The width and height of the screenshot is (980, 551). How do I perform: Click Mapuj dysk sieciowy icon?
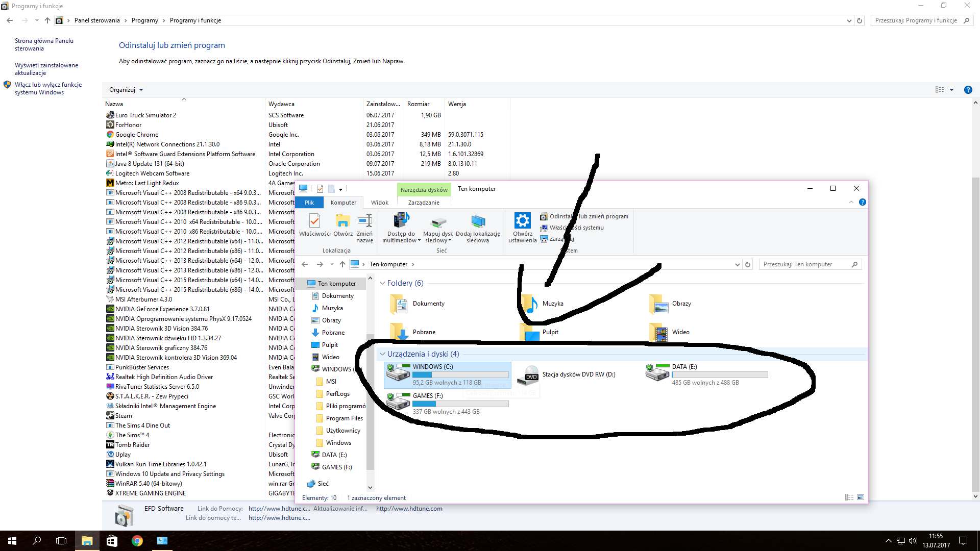438,221
